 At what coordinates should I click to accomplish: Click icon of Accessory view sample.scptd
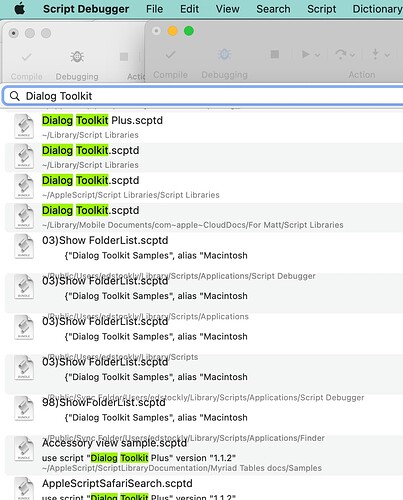click(24, 449)
